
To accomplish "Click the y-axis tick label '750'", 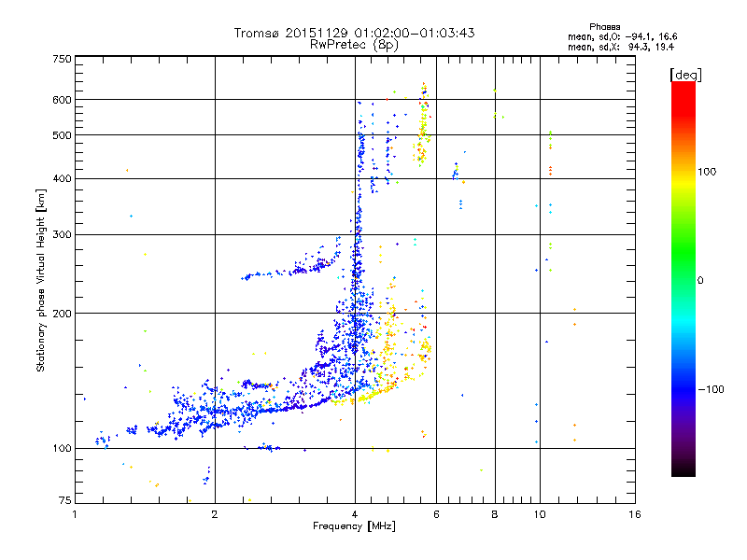I will tap(62, 59).
